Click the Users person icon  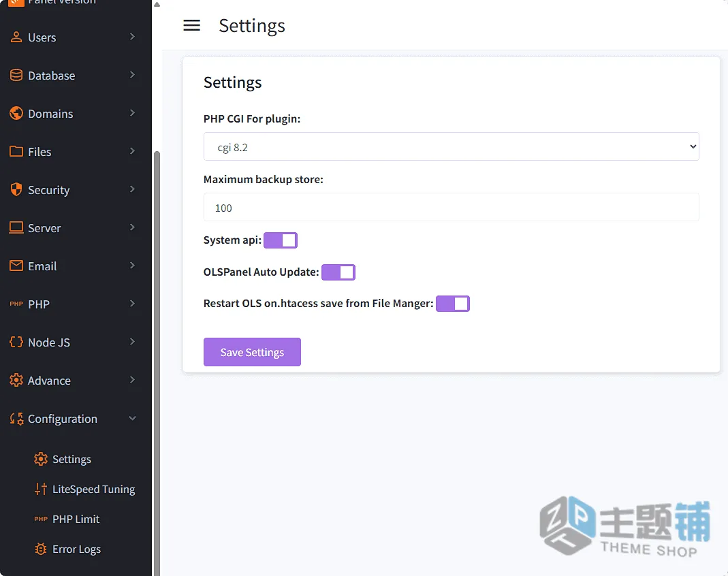16,37
